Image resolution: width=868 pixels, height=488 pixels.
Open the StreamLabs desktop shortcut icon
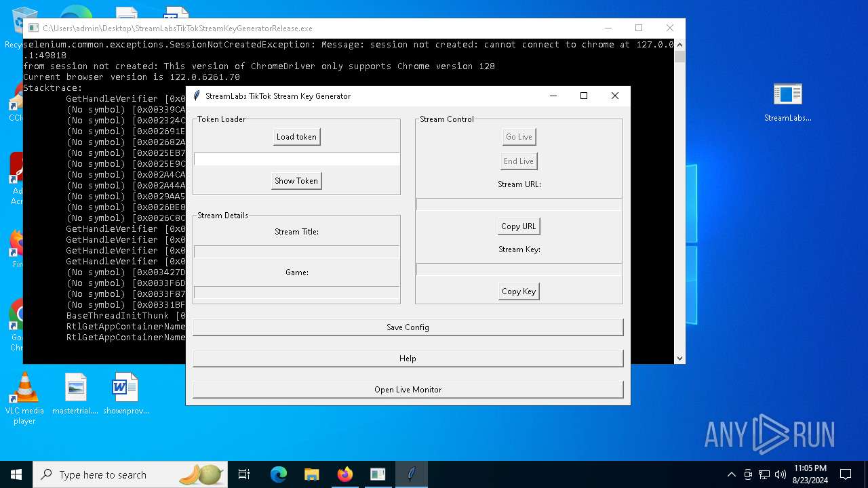click(x=788, y=102)
